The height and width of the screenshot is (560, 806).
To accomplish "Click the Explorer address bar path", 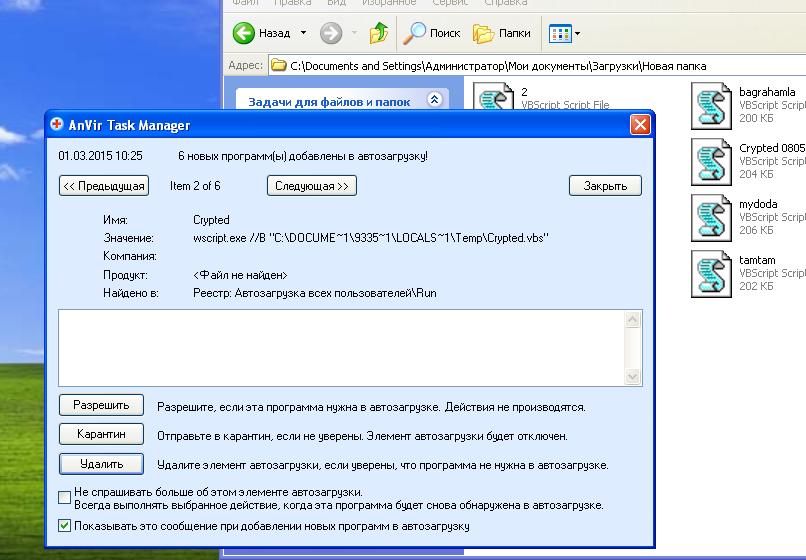I will point(498,66).
